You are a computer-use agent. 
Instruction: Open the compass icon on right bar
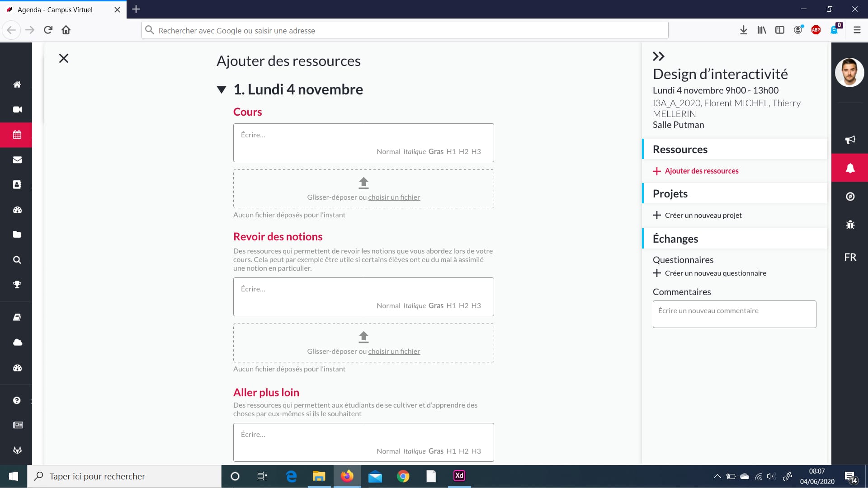coord(850,197)
